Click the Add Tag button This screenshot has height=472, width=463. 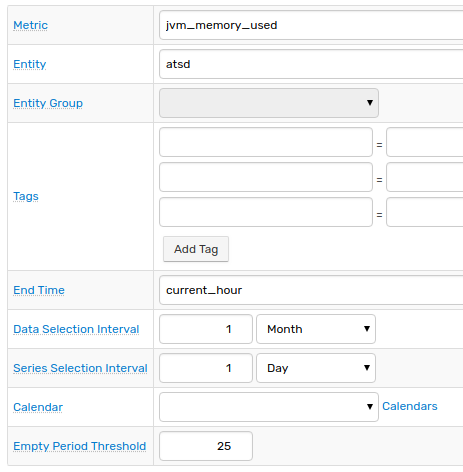tap(196, 249)
